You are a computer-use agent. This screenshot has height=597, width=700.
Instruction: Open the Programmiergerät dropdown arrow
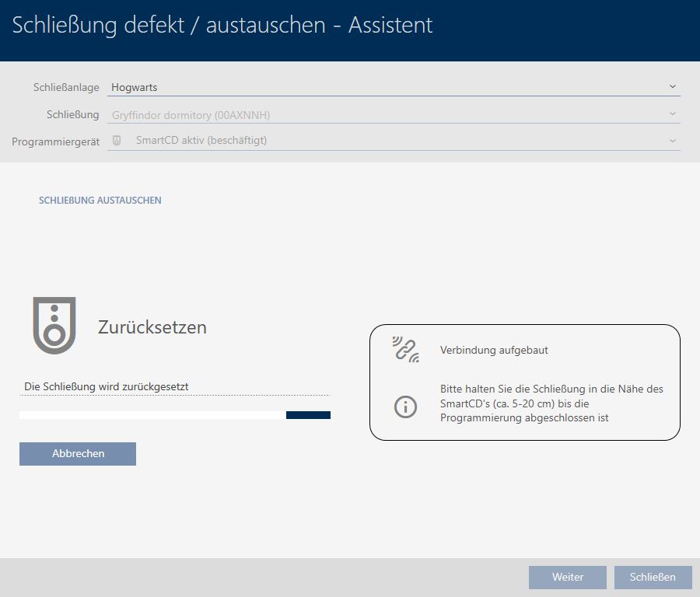[x=673, y=141]
